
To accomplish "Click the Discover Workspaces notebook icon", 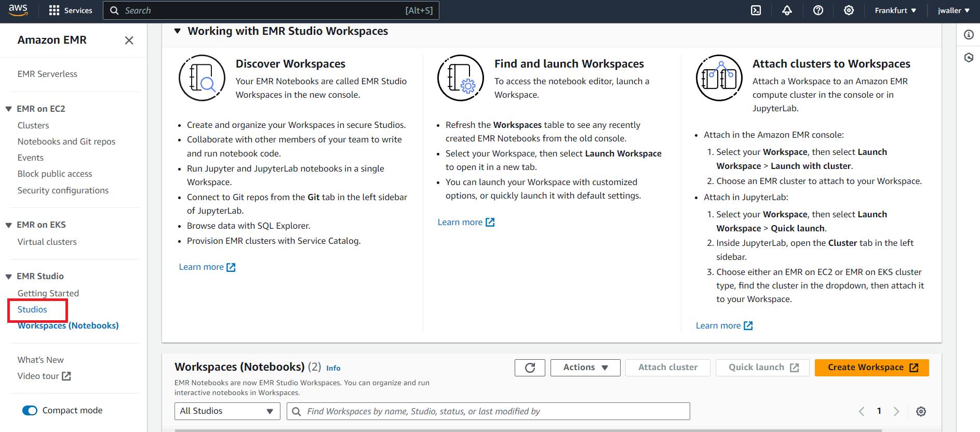I will click(202, 78).
